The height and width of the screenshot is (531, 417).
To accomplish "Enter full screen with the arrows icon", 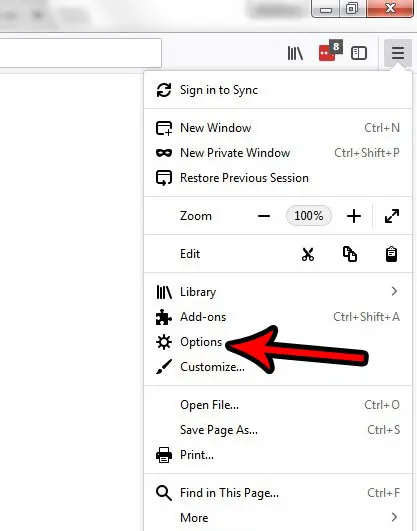I will [x=392, y=216].
